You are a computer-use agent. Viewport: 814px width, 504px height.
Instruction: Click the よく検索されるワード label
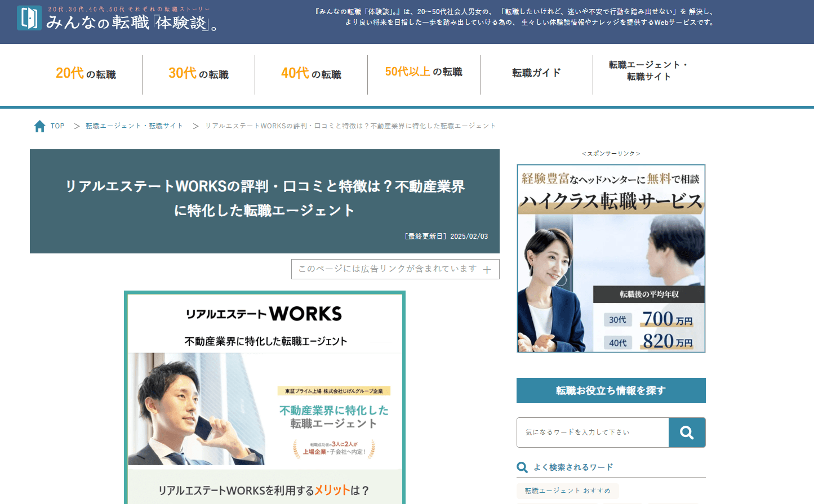[573, 467]
